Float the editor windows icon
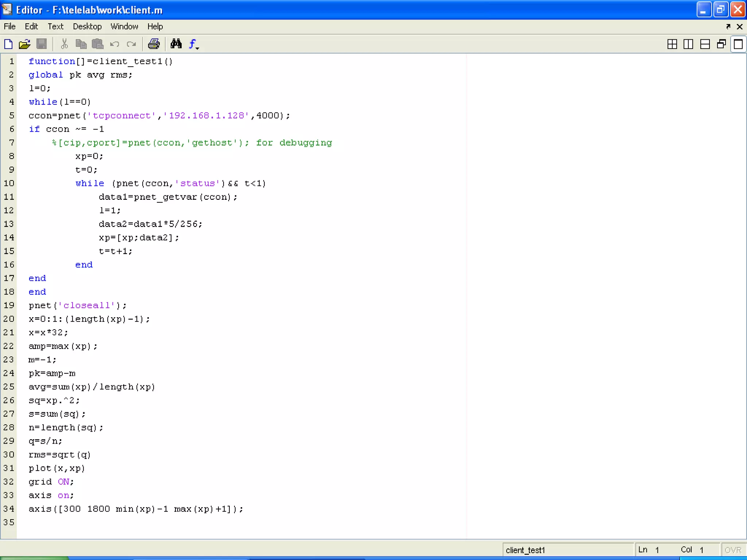This screenshot has width=747, height=560. pyautogui.click(x=721, y=44)
